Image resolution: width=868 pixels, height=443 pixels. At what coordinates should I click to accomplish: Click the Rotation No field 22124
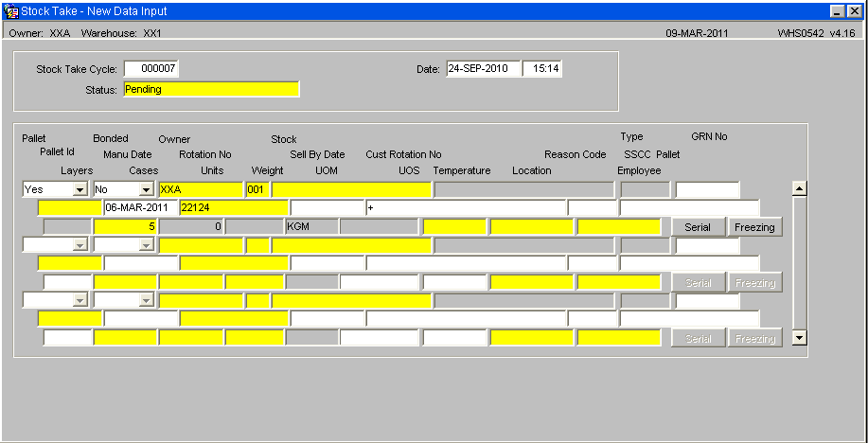pos(234,207)
